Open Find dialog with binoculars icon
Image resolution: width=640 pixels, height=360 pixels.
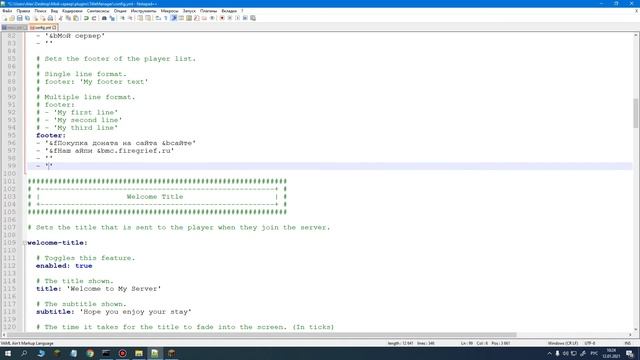(104, 18)
